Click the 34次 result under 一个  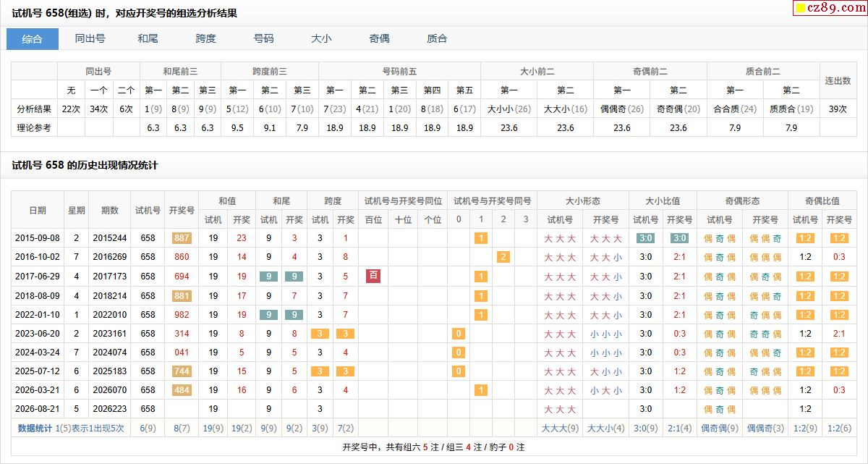[x=98, y=109]
